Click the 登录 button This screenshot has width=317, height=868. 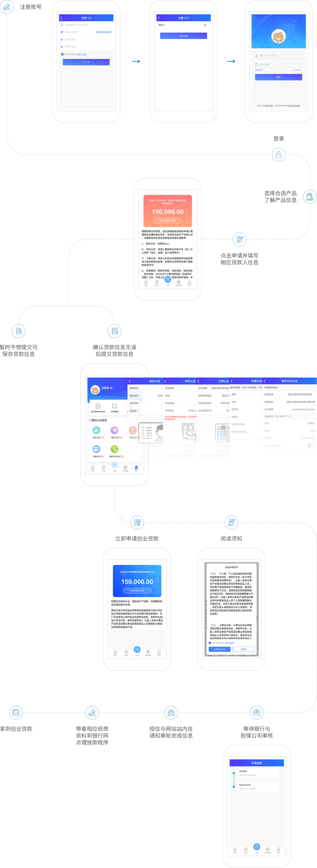click(278, 77)
